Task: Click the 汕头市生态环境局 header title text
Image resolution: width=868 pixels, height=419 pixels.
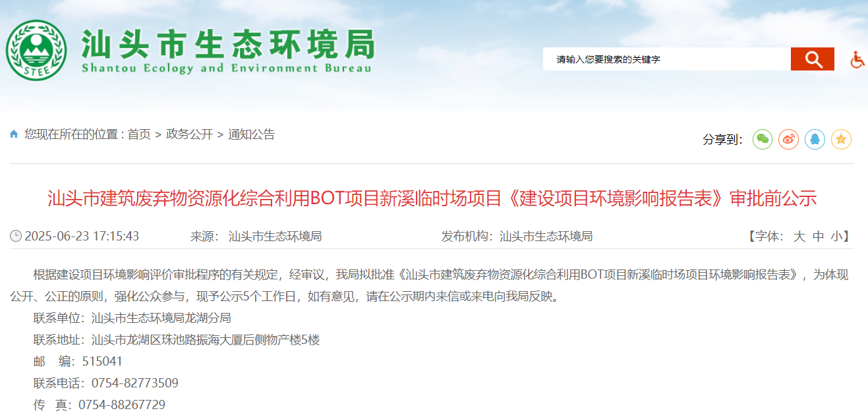Action: pos(227,45)
